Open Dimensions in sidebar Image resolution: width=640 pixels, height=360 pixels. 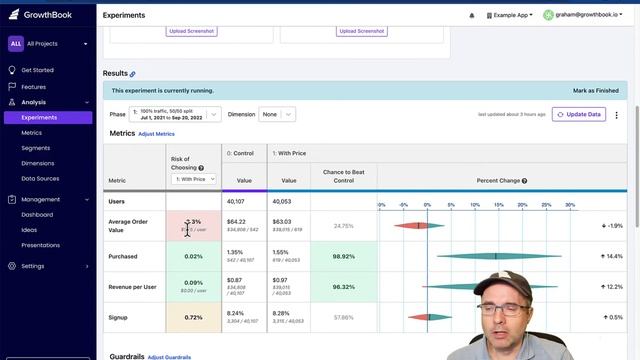click(38, 163)
